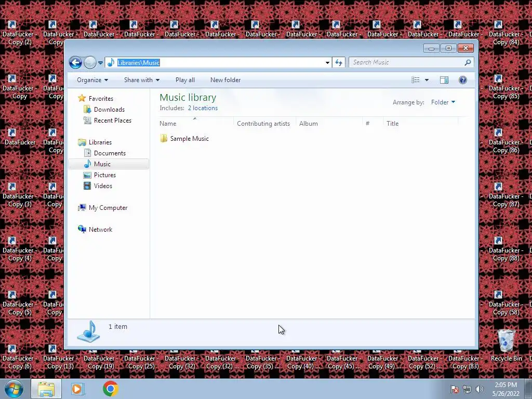Open the volume speaker tray icon
532x399 pixels.
479,389
